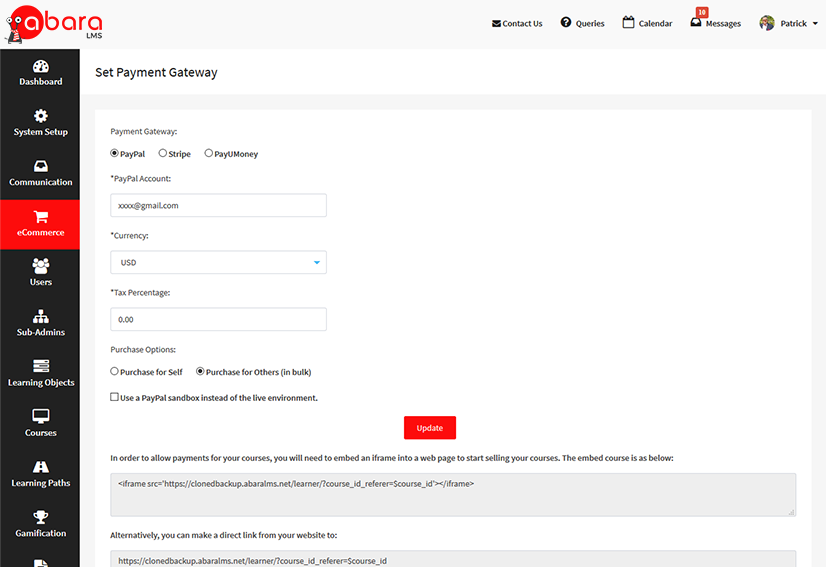Select the eCommerce cart icon
826x567 pixels.
(41, 217)
